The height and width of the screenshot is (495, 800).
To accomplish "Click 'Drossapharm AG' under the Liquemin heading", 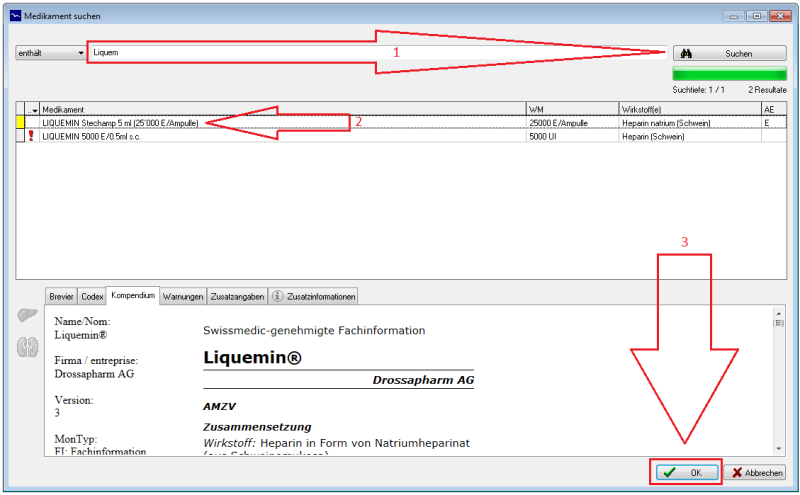I will (423, 380).
